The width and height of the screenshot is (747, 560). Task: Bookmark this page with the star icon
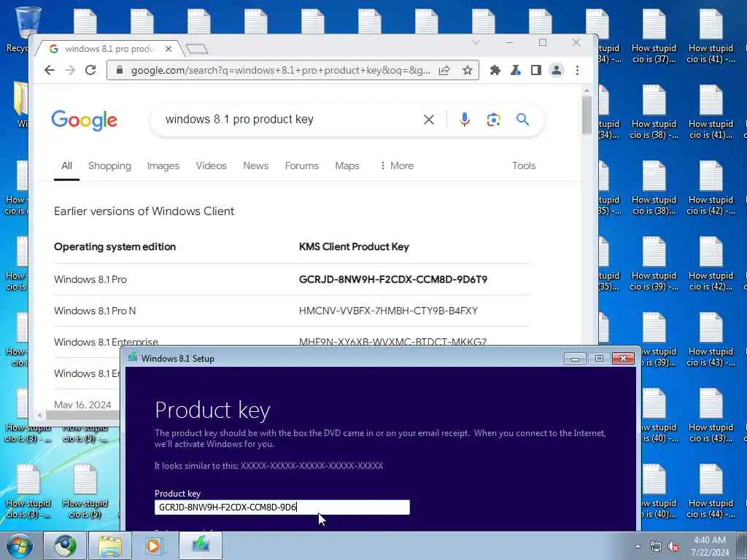(468, 71)
